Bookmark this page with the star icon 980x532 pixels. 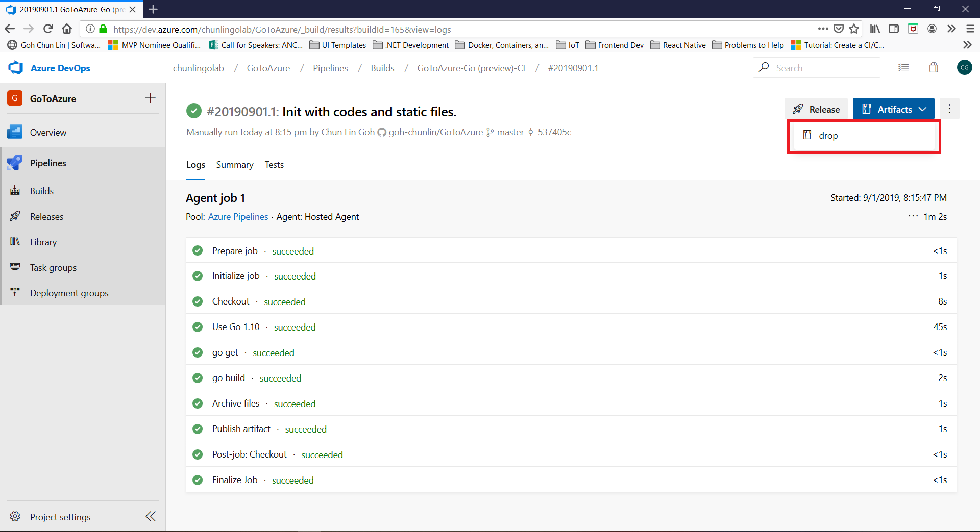[x=854, y=29]
